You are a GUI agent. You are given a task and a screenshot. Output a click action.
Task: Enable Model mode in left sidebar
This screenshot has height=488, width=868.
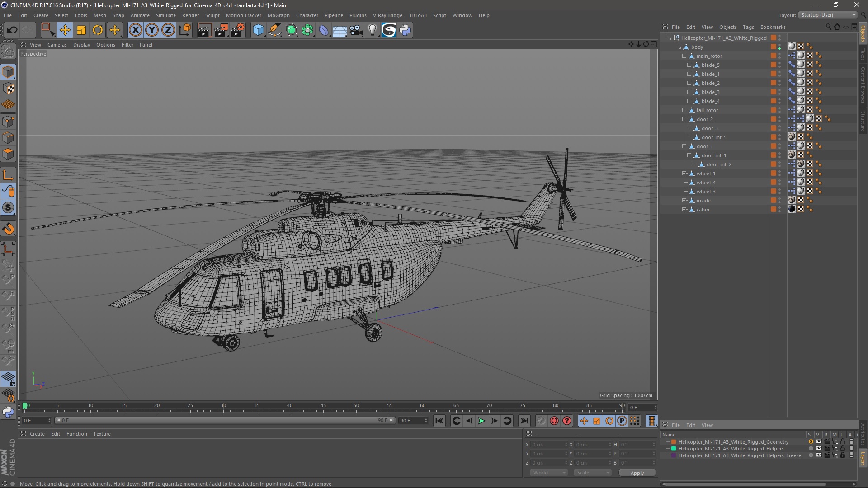point(8,72)
